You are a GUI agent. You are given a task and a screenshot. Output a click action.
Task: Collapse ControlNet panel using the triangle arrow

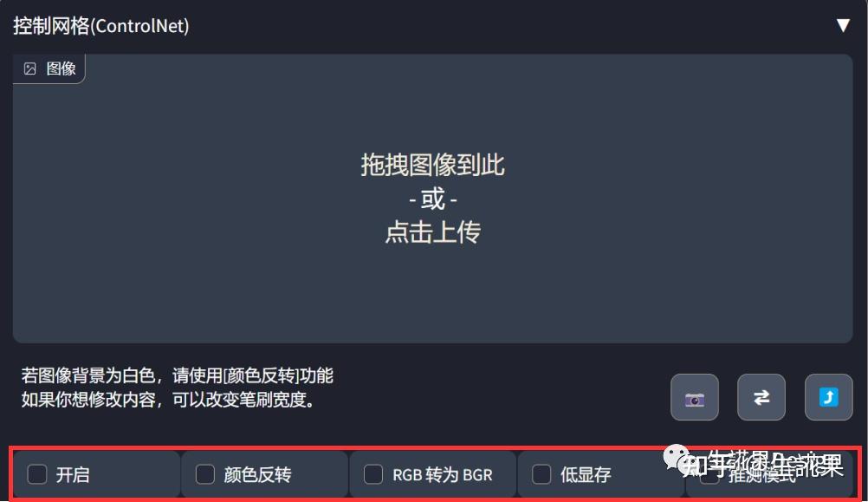click(843, 25)
